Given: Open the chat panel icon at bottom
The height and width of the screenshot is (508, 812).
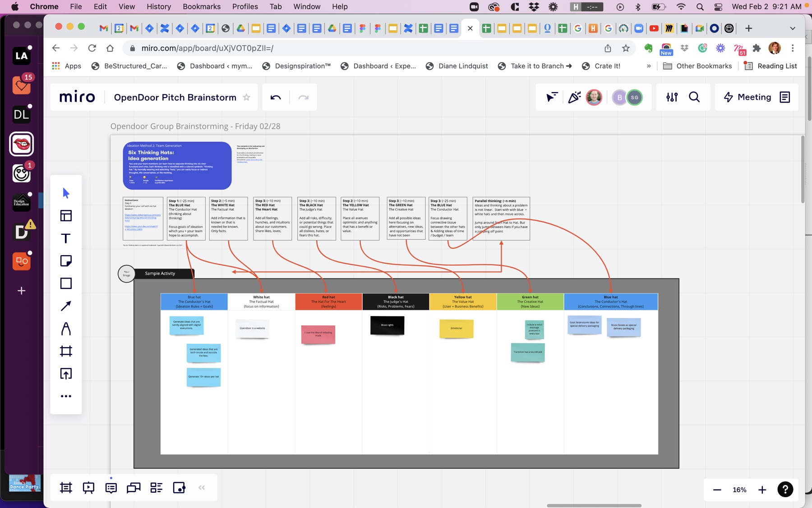Looking at the screenshot, I should click(x=134, y=488).
